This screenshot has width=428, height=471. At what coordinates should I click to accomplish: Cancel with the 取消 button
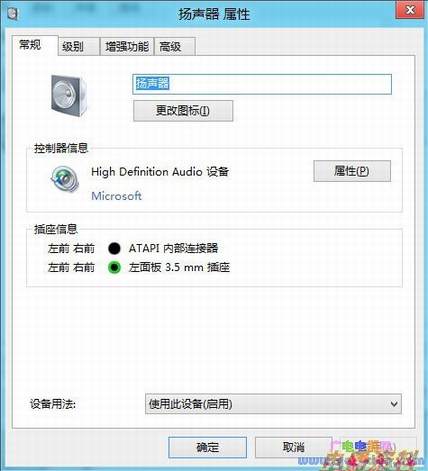pos(293,447)
